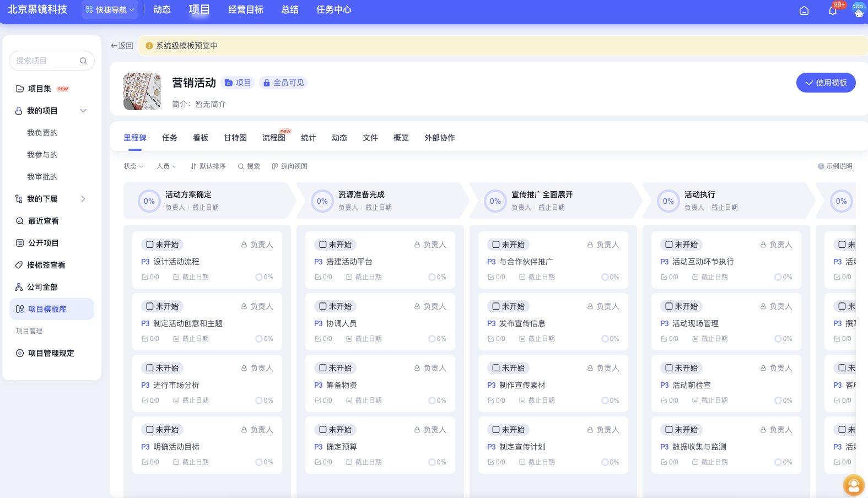
Task: Click the 纵向视图 view toggle
Action: pyautogui.click(x=289, y=166)
